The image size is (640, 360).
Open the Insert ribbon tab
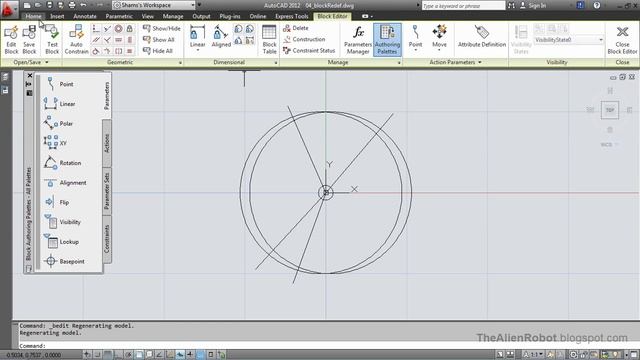point(57,16)
